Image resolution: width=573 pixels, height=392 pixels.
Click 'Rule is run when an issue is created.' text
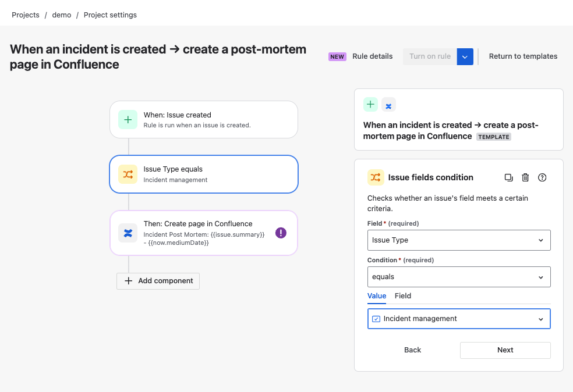(197, 125)
